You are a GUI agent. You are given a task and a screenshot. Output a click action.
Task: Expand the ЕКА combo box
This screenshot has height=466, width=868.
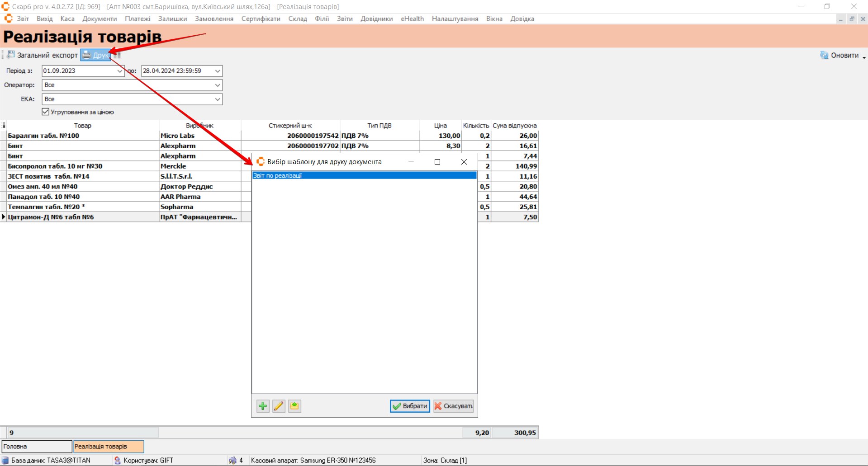click(x=217, y=99)
